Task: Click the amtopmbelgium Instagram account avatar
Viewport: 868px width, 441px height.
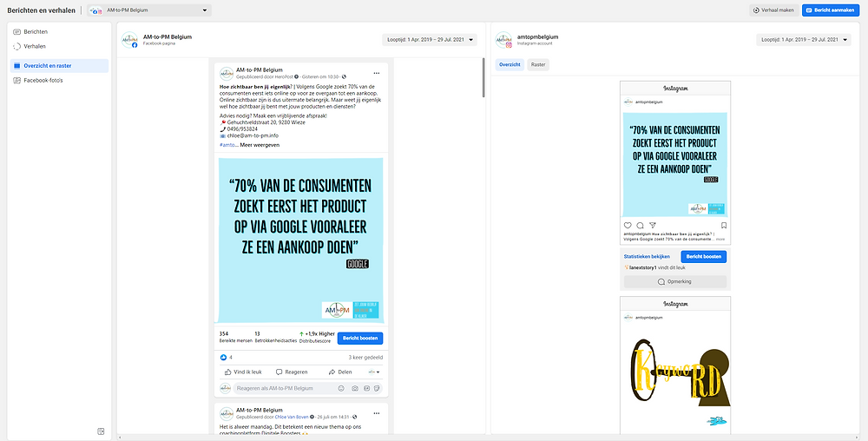Action: [x=503, y=40]
